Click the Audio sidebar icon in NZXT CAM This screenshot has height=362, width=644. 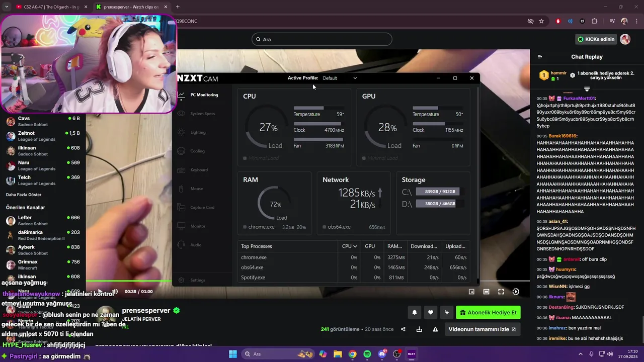[x=182, y=245]
